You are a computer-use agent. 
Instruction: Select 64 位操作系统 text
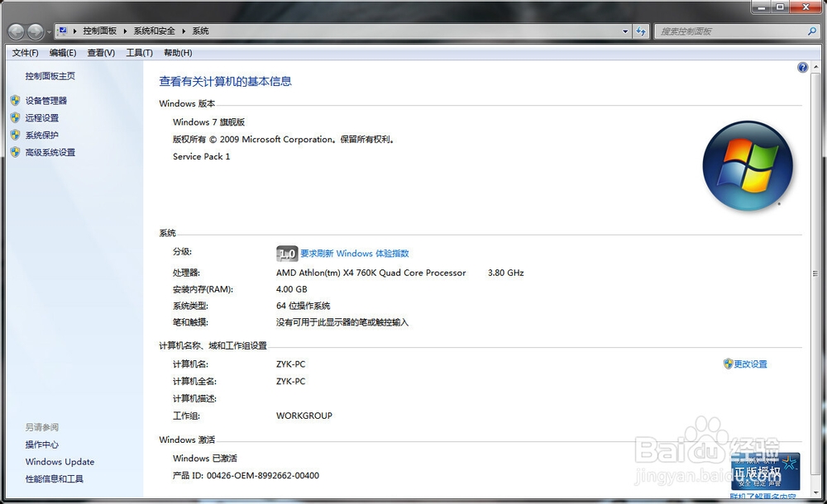pos(303,306)
